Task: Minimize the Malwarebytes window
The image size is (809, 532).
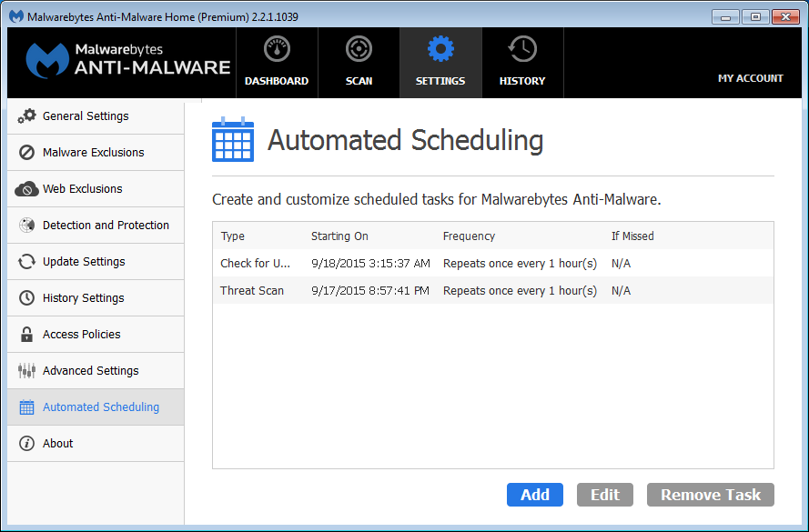Action: [725, 17]
